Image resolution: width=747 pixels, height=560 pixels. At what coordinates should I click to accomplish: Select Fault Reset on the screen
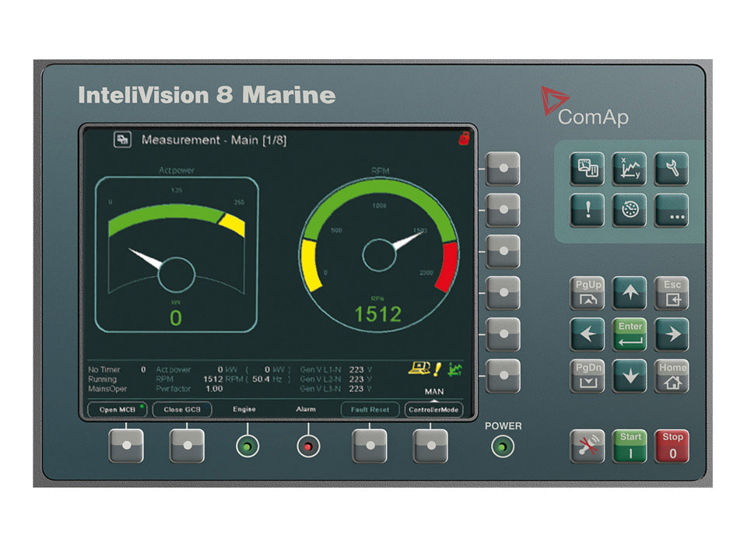370,409
